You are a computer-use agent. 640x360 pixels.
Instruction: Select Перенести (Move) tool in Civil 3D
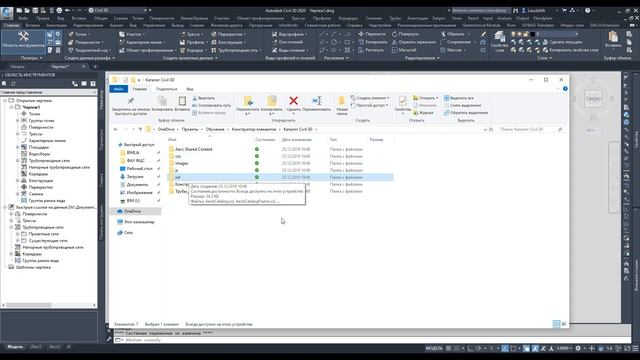pyautogui.click(x=371, y=34)
